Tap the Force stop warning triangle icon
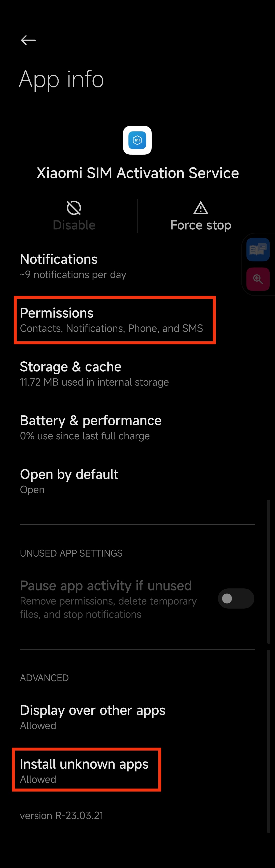 tap(201, 208)
